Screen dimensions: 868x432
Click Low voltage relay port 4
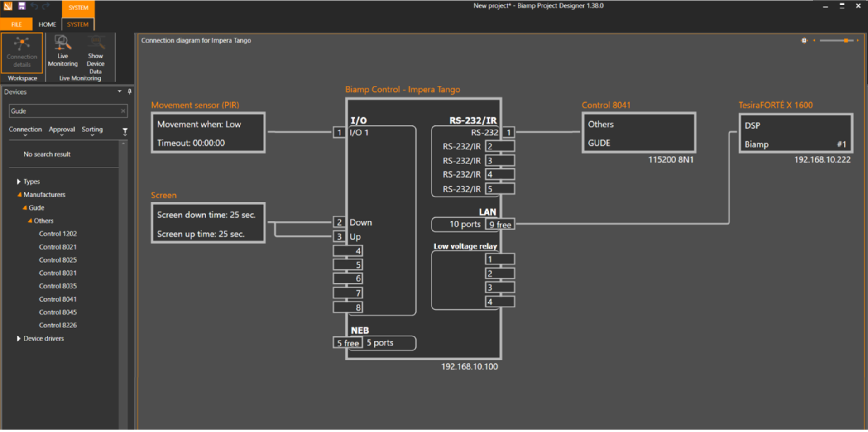[x=500, y=302]
